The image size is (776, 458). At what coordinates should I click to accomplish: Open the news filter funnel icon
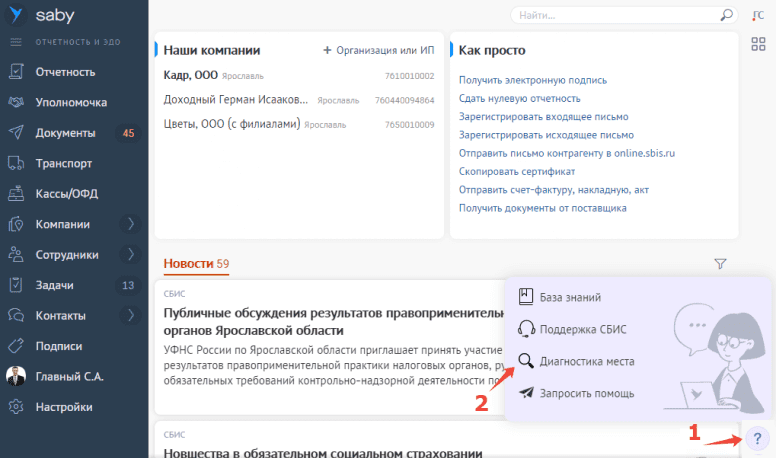click(x=720, y=264)
